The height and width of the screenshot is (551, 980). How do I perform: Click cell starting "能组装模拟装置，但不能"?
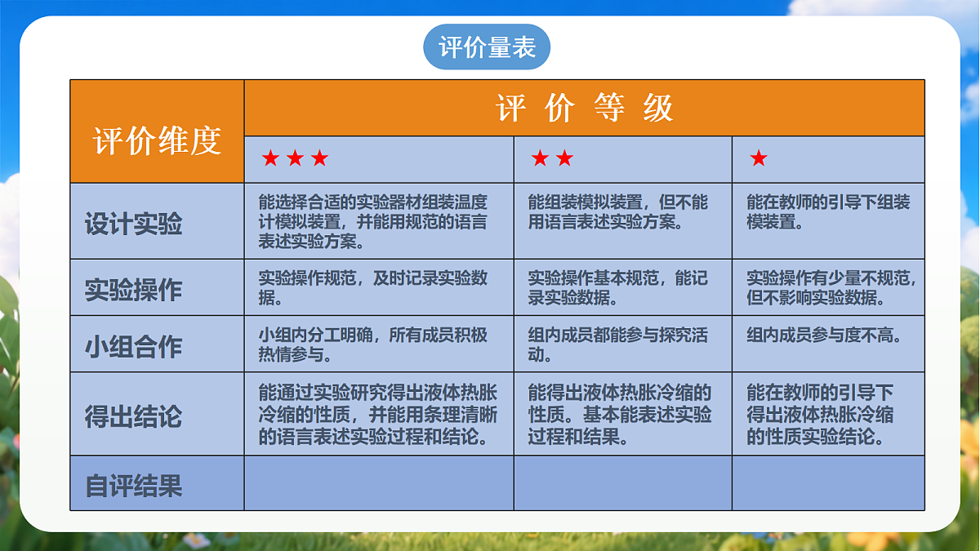(622, 221)
